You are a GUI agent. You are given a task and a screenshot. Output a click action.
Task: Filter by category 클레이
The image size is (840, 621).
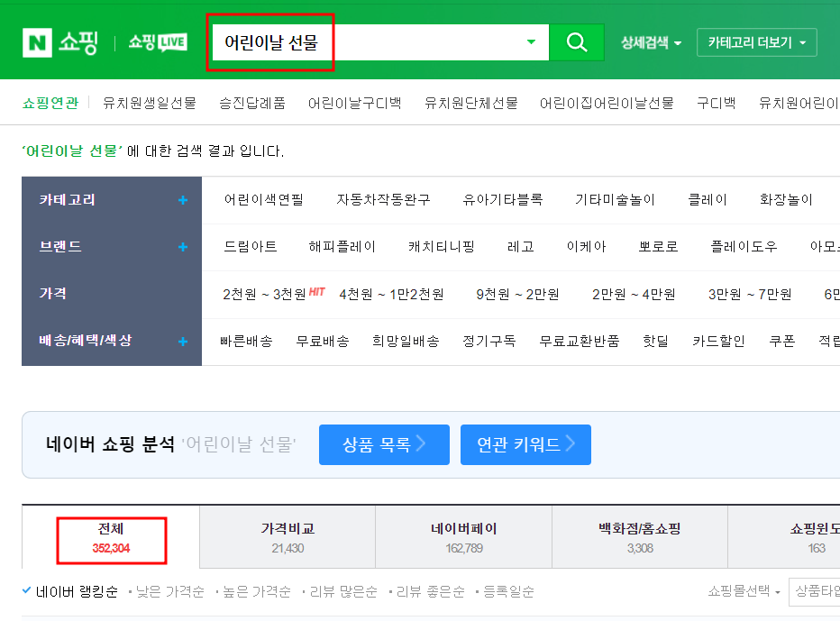[x=708, y=200]
